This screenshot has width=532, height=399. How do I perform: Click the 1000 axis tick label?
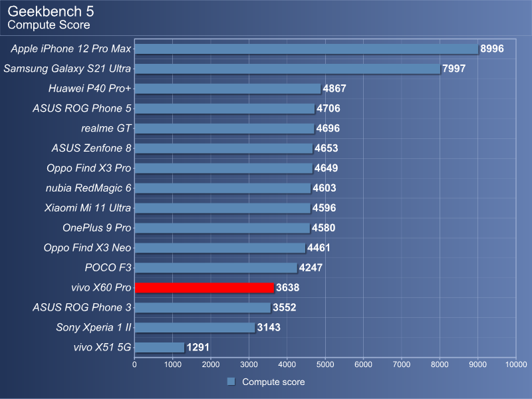[173, 364]
